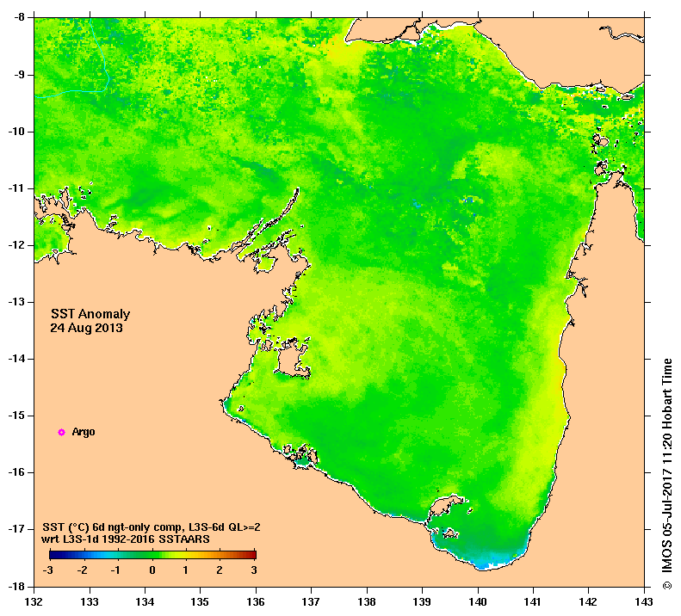Click the 'wrt L3S-1d 1992-2016 SSTAARS' caption
The height and width of the screenshot is (616, 681).
click(x=126, y=539)
